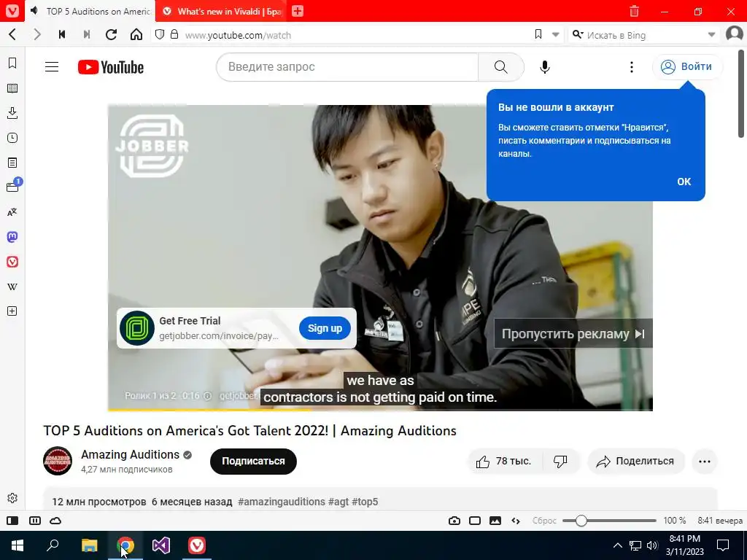This screenshot has height=560, width=747.
Task: Open the Downloads panel
Action: [12, 113]
